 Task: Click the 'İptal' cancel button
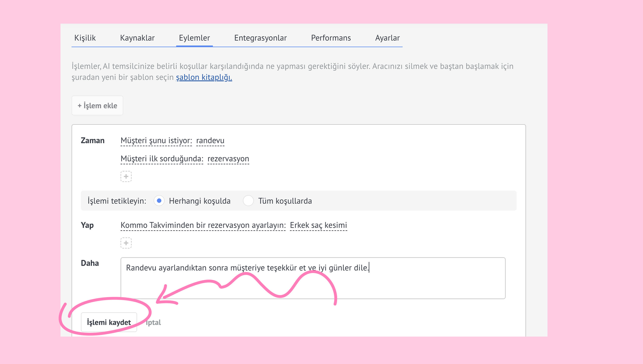point(153,322)
